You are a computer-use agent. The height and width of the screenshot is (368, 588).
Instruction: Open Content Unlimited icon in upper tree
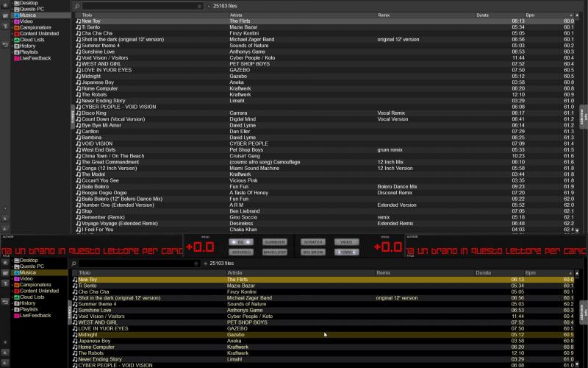tap(16, 33)
